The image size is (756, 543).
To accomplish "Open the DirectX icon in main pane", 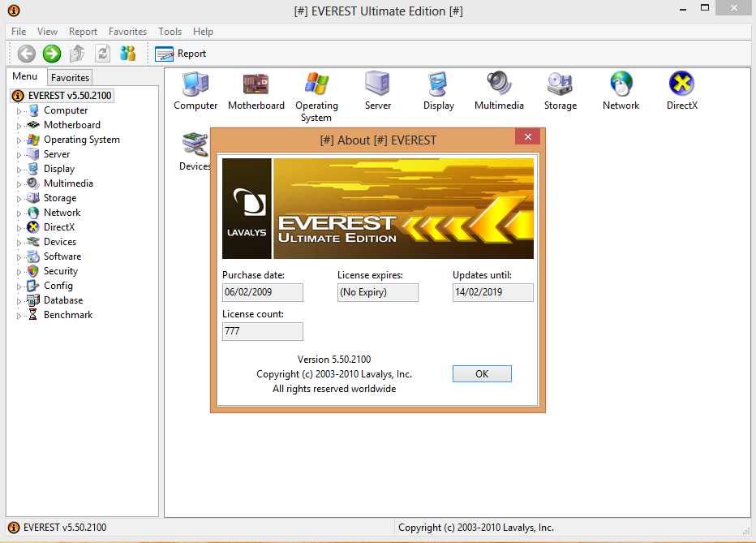I will tap(681, 84).
